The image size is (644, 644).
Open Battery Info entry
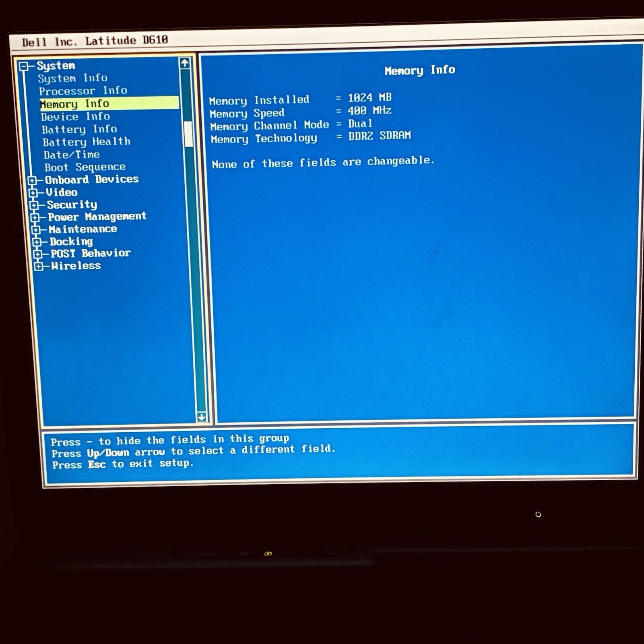tap(79, 130)
